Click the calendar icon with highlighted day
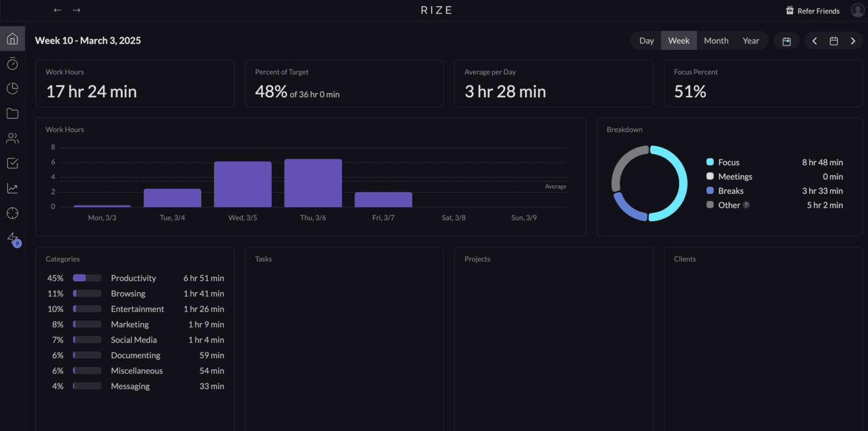Screen dimensions: 868x431 pyautogui.click(x=786, y=41)
